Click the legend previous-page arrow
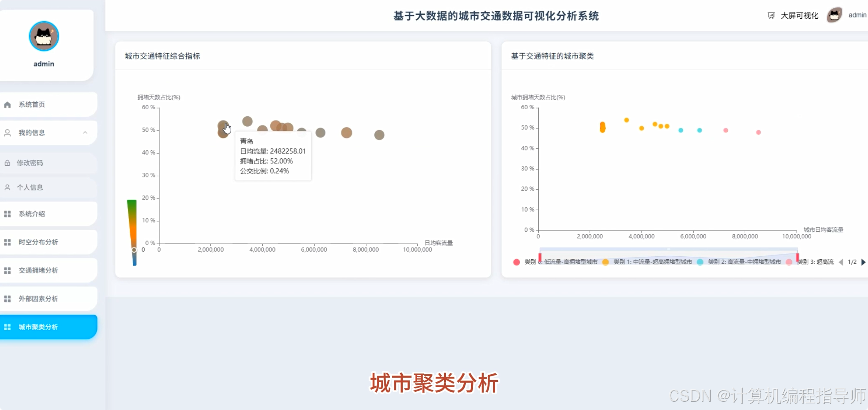The image size is (868, 410). [x=841, y=262]
